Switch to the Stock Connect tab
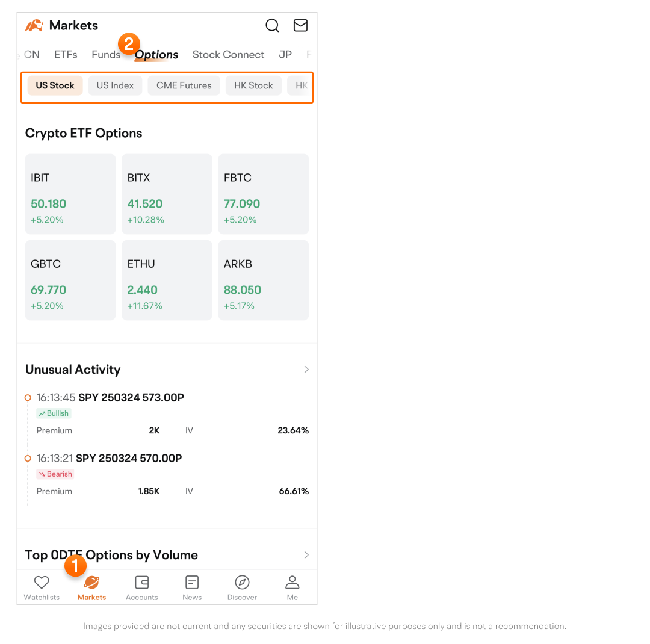The height and width of the screenshot is (644, 650). coord(228,55)
